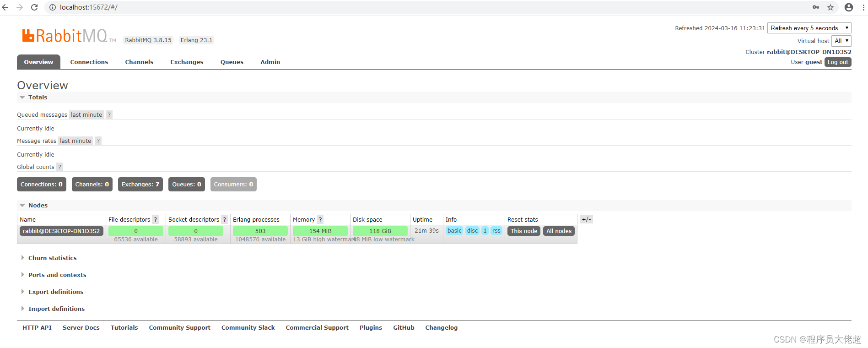Click the RabbitMQ logo
The height and width of the screenshot is (348, 868).
(x=69, y=36)
